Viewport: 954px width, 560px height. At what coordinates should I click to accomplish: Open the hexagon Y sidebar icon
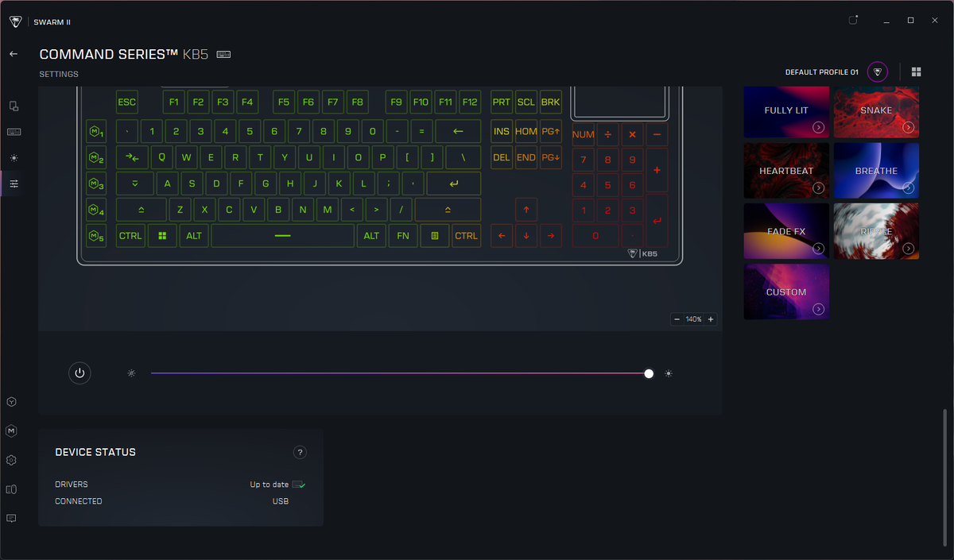11,402
